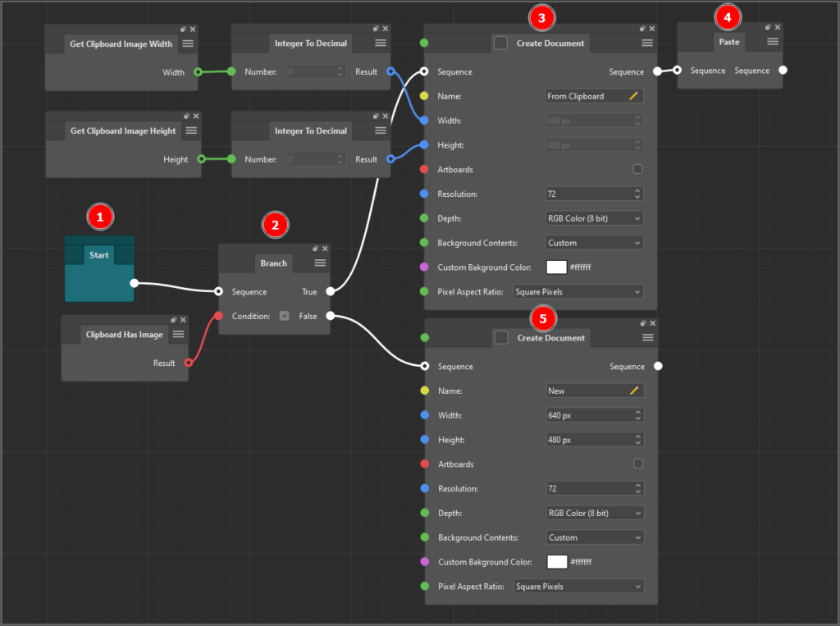
Task: Toggle Artboards checkbox in New document node
Action: [638, 464]
